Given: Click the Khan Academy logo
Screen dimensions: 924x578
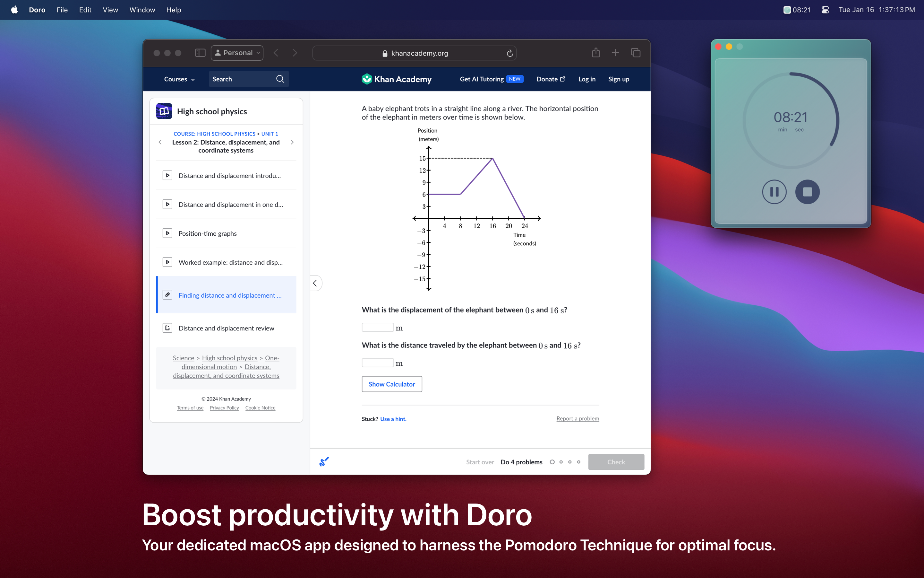Looking at the screenshot, I should (396, 79).
